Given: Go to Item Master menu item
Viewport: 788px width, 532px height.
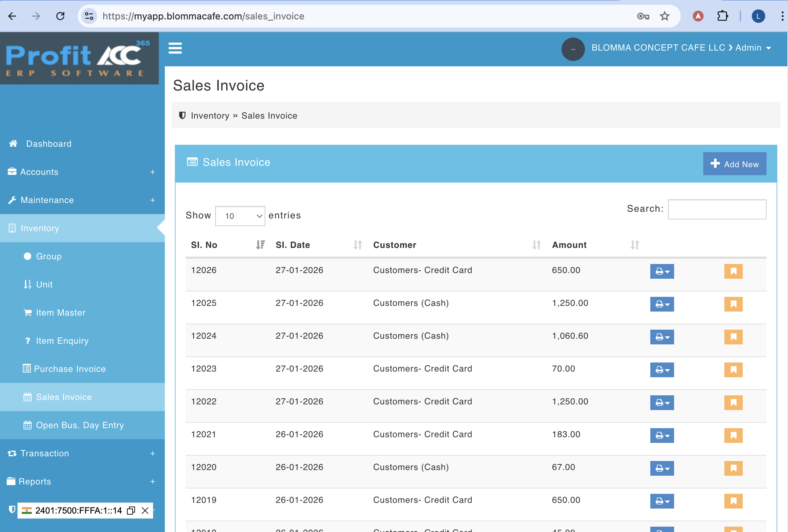Looking at the screenshot, I should click(61, 312).
